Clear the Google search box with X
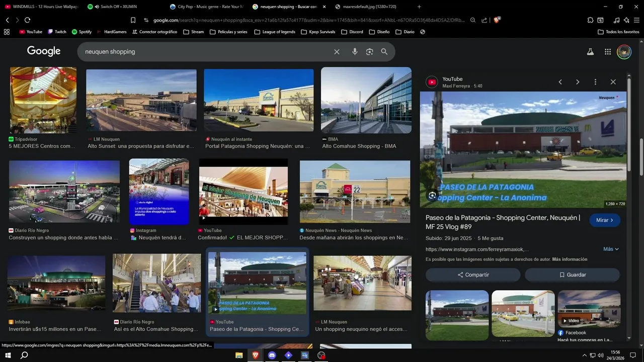 click(337, 52)
